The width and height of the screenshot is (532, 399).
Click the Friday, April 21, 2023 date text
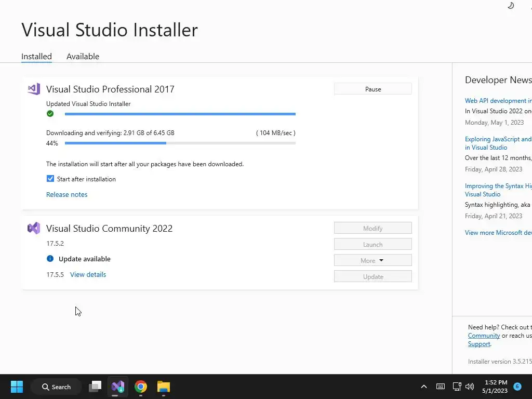pyautogui.click(x=494, y=216)
